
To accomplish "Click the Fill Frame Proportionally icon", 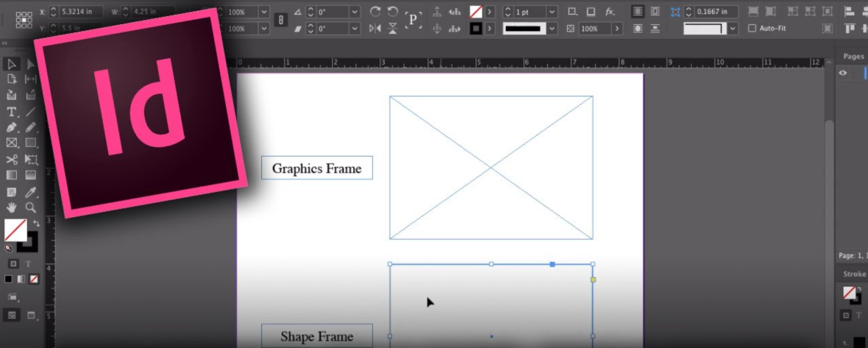I will [x=753, y=11].
